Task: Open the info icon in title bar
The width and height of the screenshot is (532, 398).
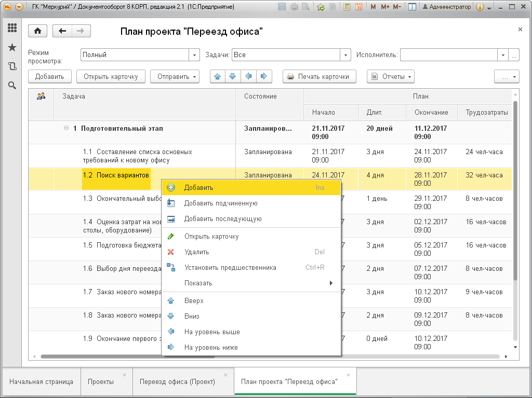Action: (x=480, y=7)
